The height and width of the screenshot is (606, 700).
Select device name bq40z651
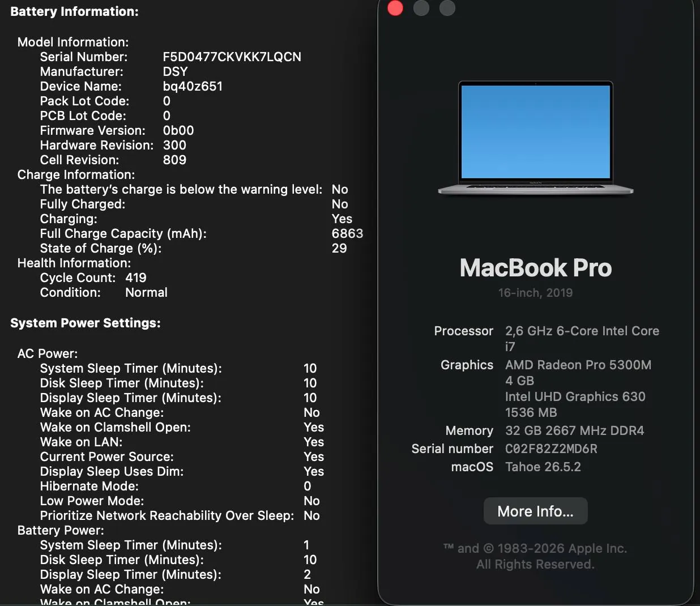(x=193, y=86)
